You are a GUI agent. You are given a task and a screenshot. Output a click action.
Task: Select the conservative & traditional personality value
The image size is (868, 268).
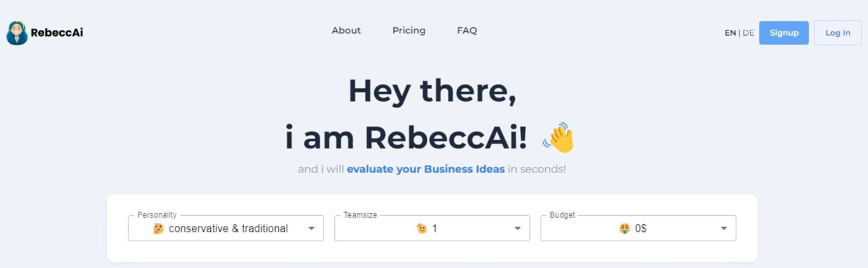point(228,229)
